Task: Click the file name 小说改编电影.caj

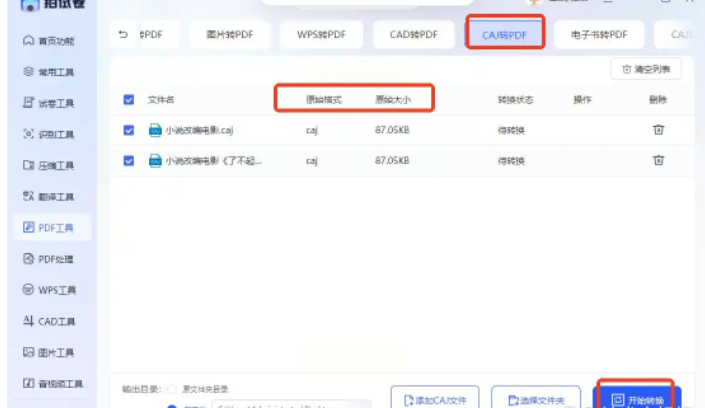Action: [x=199, y=130]
